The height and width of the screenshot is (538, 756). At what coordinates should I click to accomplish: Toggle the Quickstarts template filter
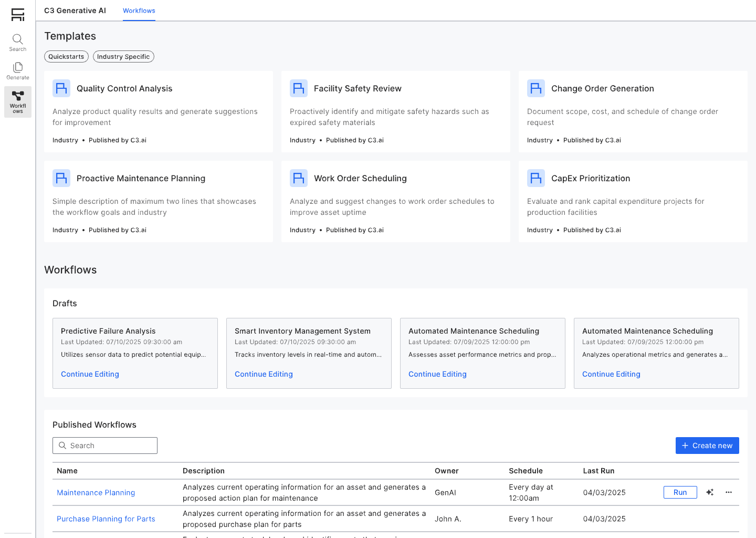pyautogui.click(x=66, y=57)
